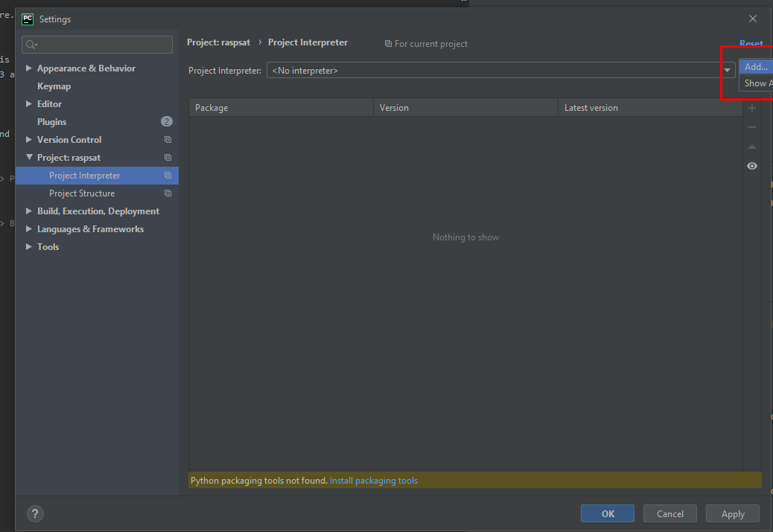
Task: Click the Package column header
Action: click(x=281, y=107)
